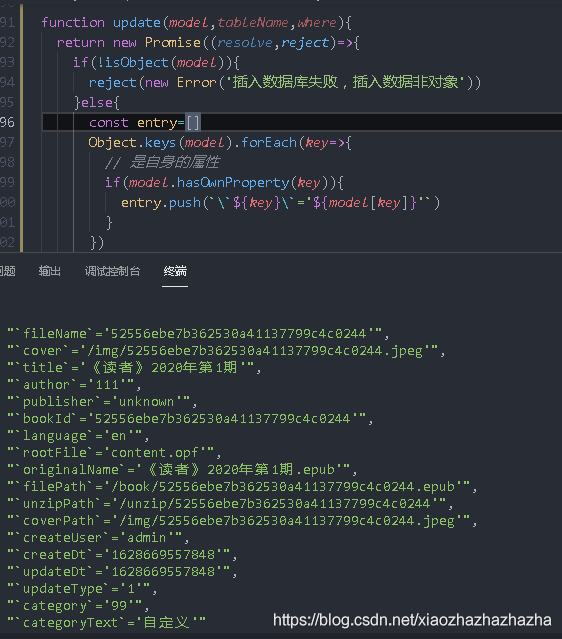Click terminal line starting with `updateDt`
The height and width of the screenshot is (639, 562).
pos(122,572)
